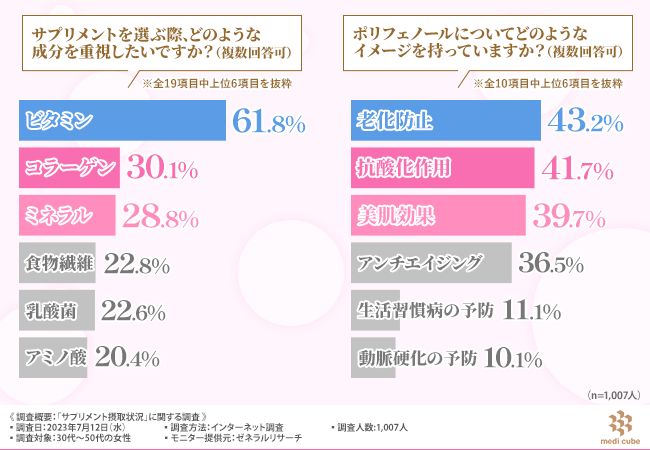This screenshot has height=450, width=650.
Task: Click the (n=1,007人) sample size note
Action: point(613,395)
